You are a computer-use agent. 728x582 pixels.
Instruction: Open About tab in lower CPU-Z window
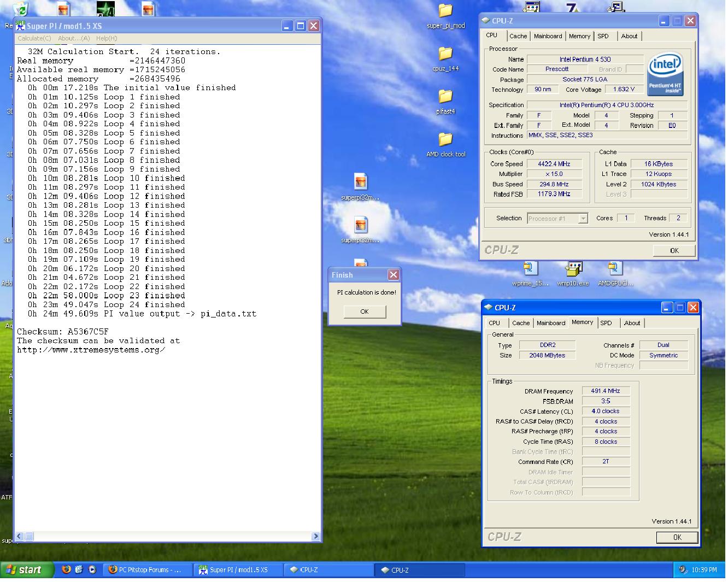point(632,323)
